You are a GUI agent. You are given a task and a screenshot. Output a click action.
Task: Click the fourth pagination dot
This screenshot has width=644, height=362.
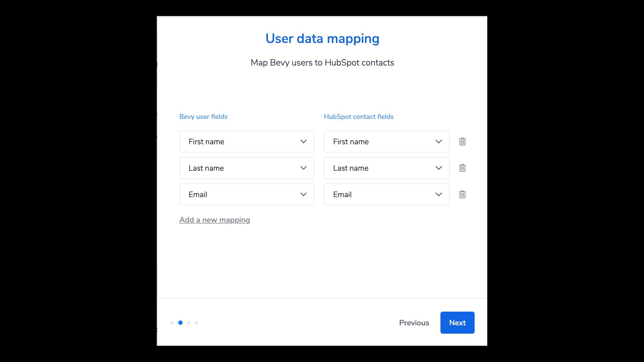coord(196,323)
